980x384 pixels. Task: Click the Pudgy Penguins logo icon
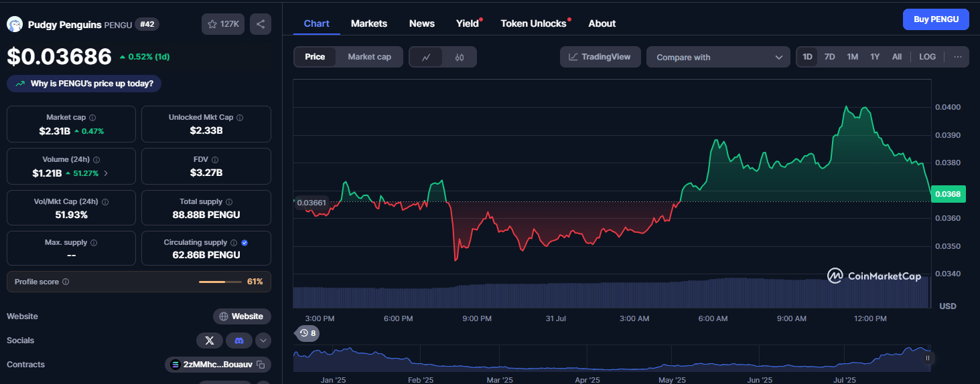click(x=15, y=24)
